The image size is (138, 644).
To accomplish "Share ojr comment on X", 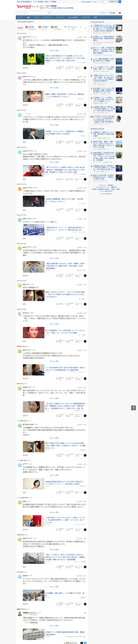I will pyautogui.click(x=85, y=68).
